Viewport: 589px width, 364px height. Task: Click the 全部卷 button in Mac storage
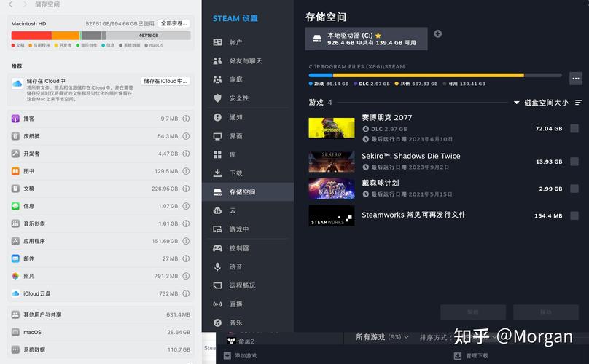click(x=174, y=23)
